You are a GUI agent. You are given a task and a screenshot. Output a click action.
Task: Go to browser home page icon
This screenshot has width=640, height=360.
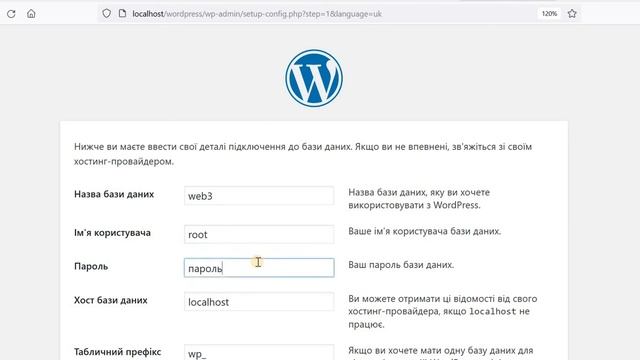(31, 13)
